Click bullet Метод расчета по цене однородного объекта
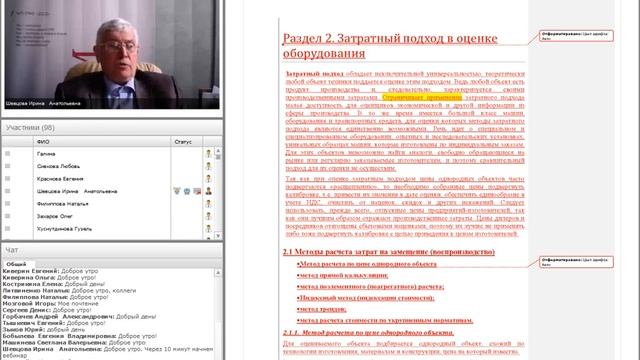Viewport: 640px width, 360px height. point(367,264)
